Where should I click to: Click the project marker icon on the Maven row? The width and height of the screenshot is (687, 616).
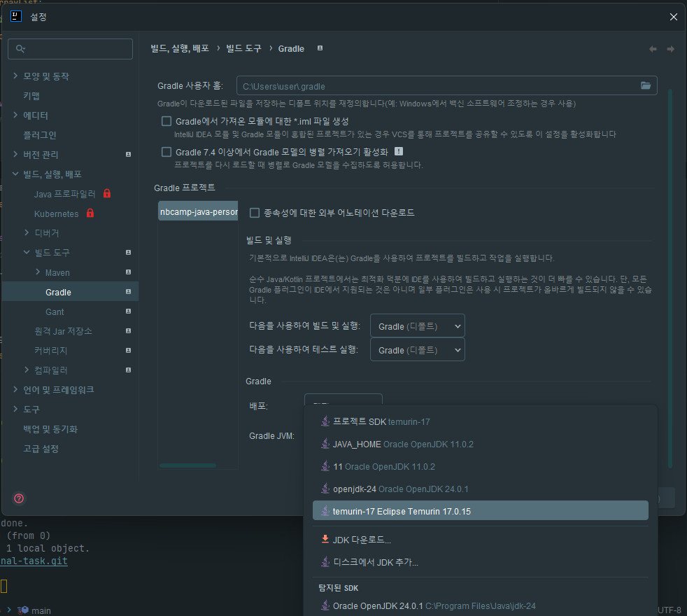click(x=128, y=272)
